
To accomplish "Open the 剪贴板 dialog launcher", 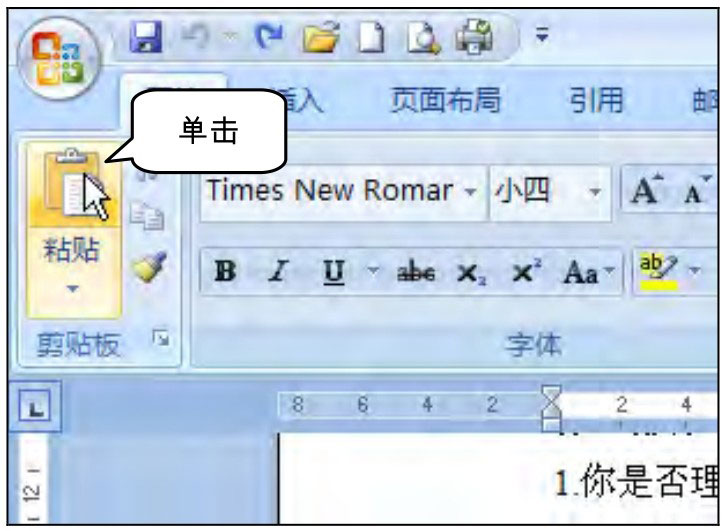I will 161,339.
